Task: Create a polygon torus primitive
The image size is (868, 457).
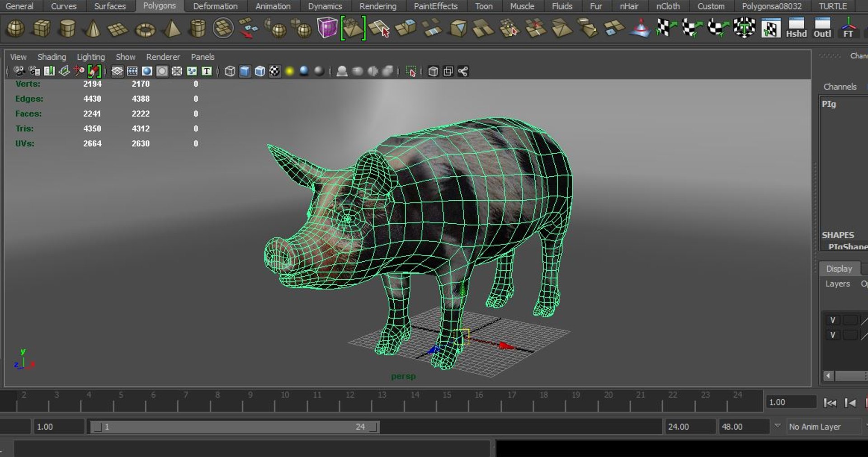Action: (146, 29)
